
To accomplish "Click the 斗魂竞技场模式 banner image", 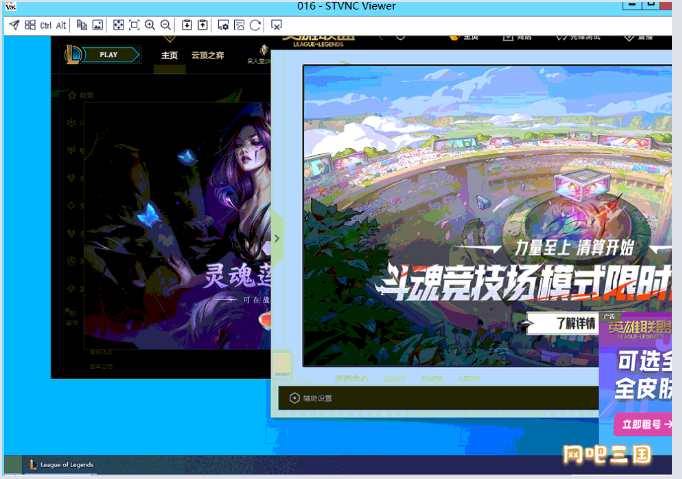I will click(487, 215).
